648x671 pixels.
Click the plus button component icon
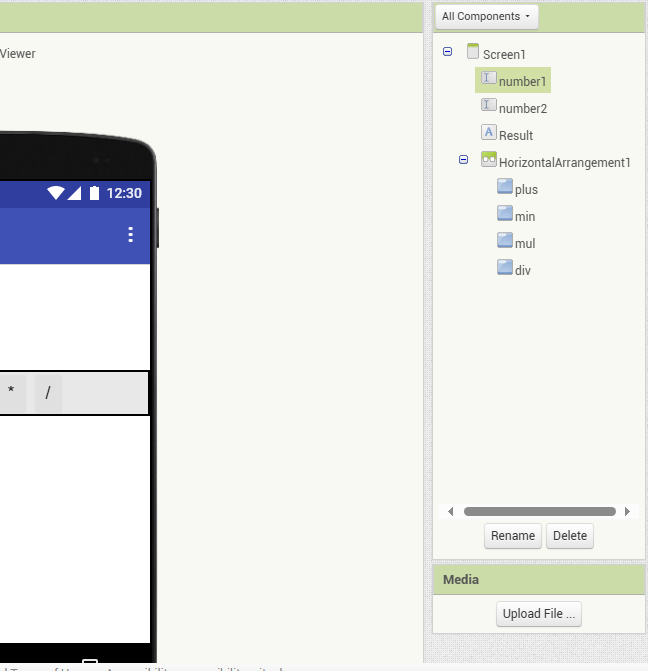pyautogui.click(x=505, y=187)
